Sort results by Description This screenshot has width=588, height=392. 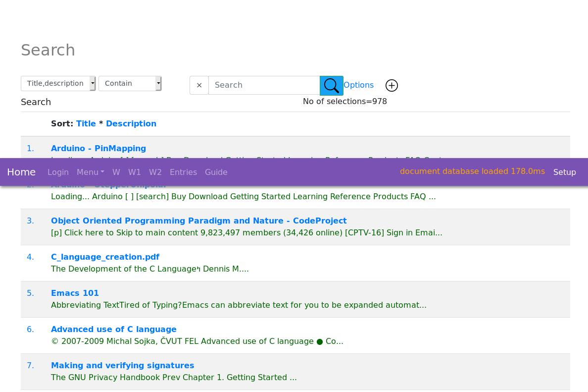131,123
